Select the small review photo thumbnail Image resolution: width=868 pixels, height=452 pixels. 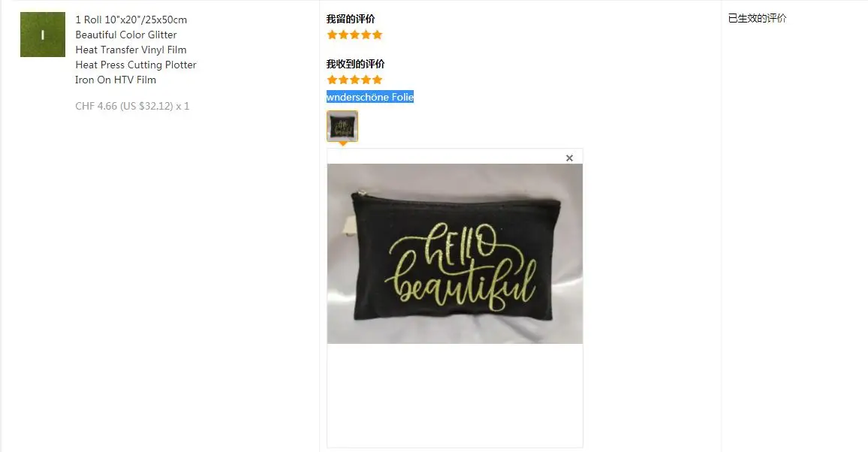pyautogui.click(x=342, y=125)
